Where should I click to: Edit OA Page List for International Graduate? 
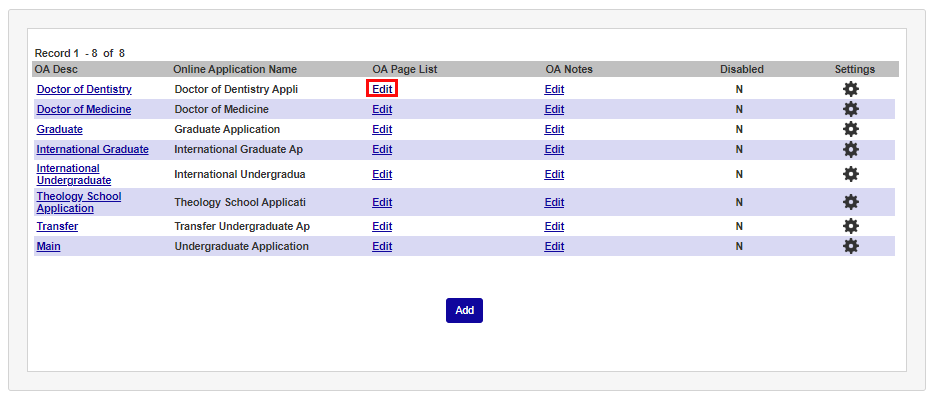pyautogui.click(x=382, y=149)
